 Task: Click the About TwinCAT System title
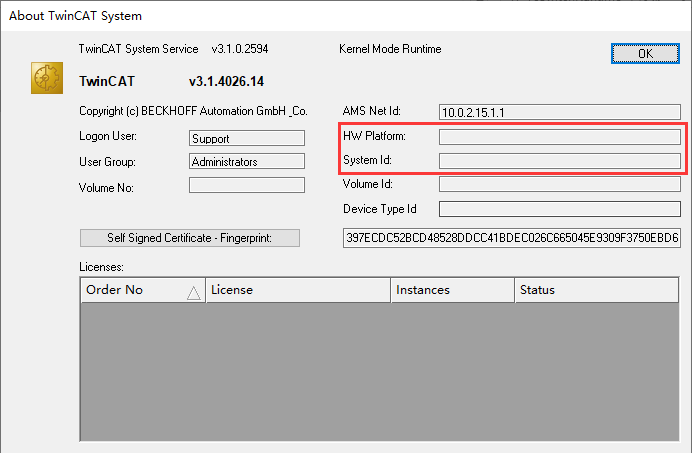[x=75, y=16]
